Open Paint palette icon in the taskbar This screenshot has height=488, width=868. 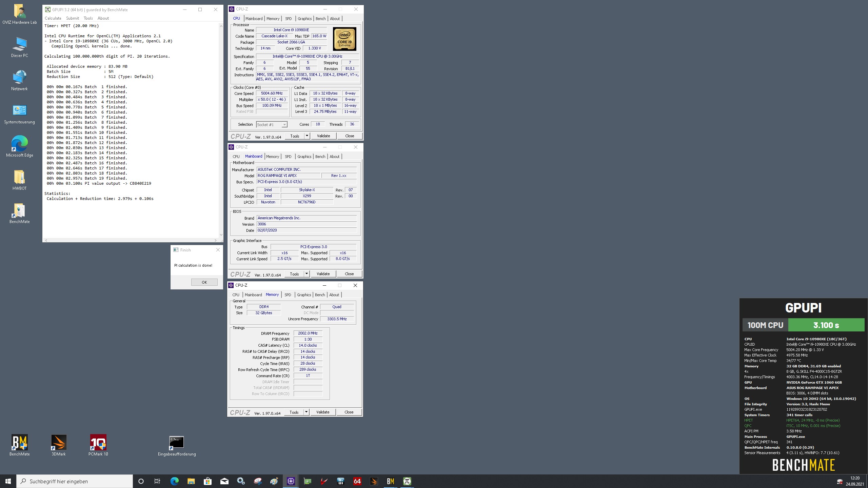274,481
